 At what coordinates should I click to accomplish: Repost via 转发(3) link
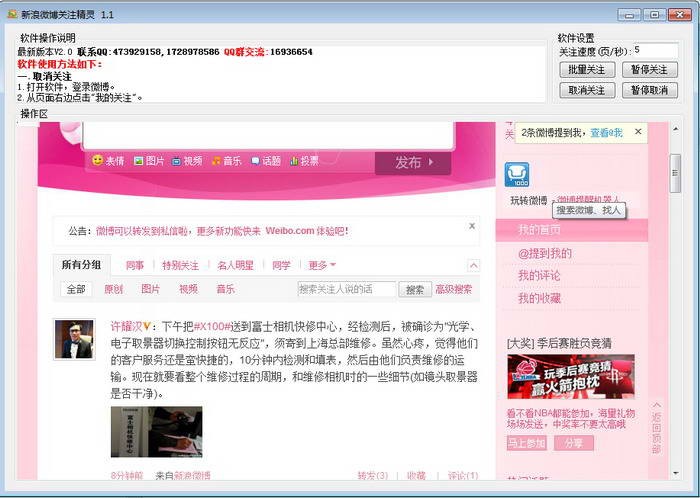[373, 476]
